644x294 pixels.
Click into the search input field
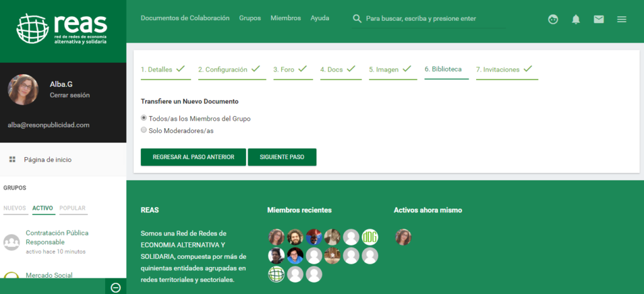(x=434, y=19)
